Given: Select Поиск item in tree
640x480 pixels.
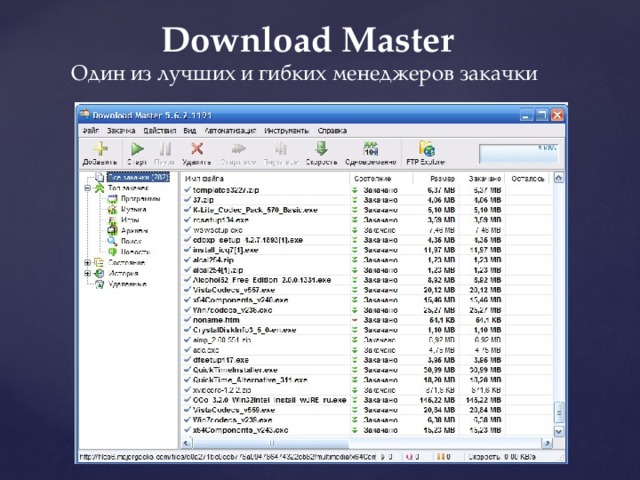Looking at the screenshot, I should (x=131, y=241).
